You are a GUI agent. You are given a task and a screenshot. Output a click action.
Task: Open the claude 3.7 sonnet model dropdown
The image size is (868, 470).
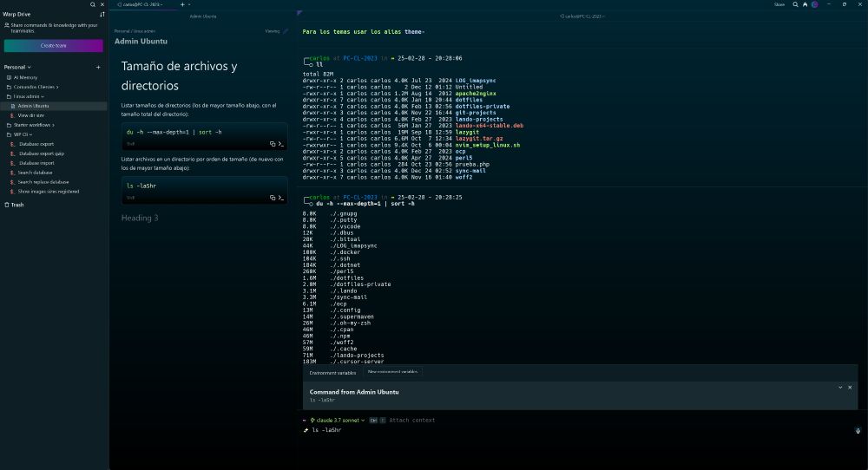click(337, 421)
